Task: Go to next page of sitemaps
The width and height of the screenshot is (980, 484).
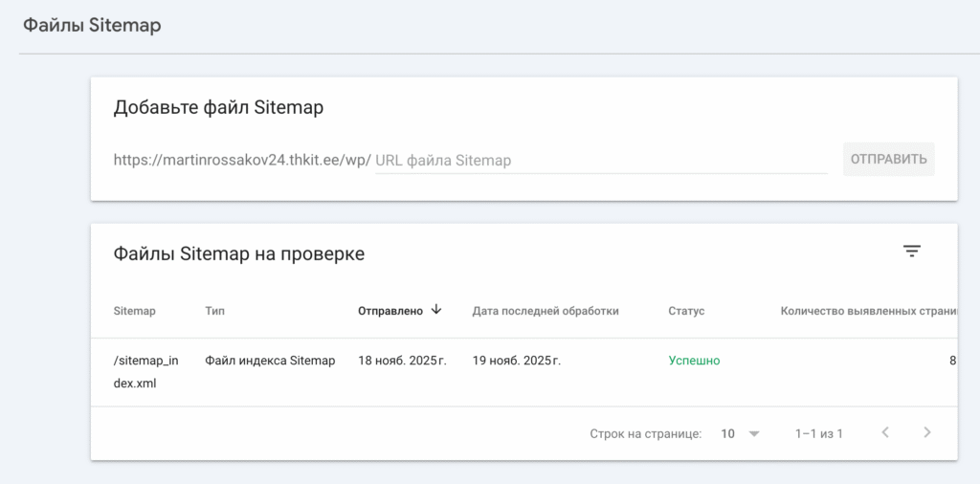Action: (x=926, y=433)
